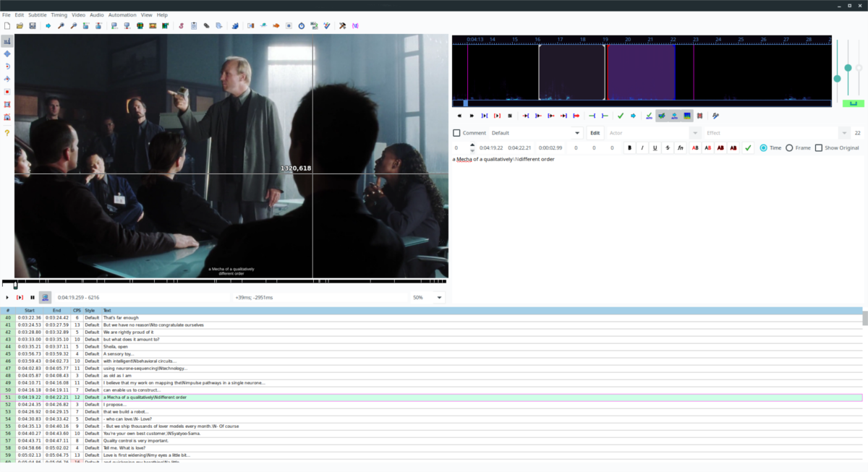868x472 pixels.
Task: Select subtitle row 'I propose...'
Action: [x=431, y=405]
